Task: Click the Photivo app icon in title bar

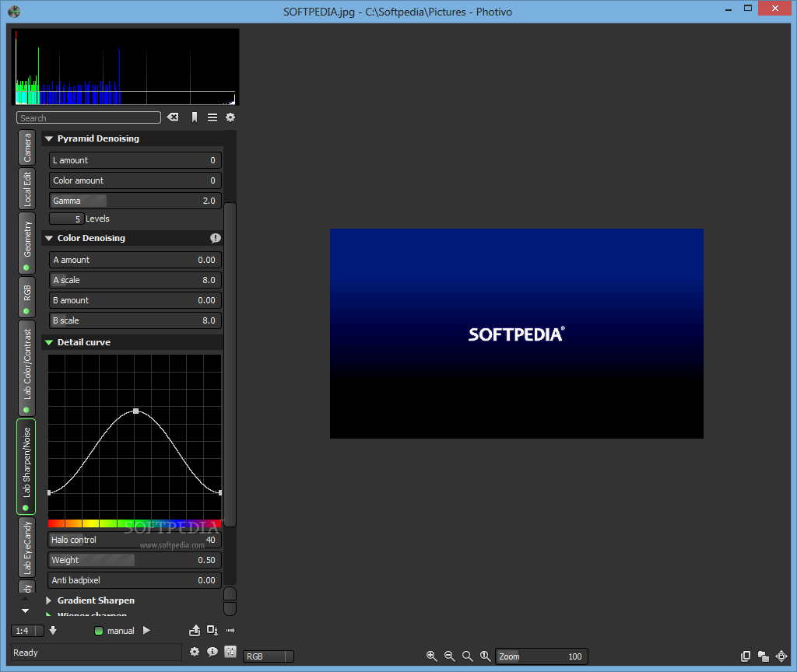Action: pos(14,11)
